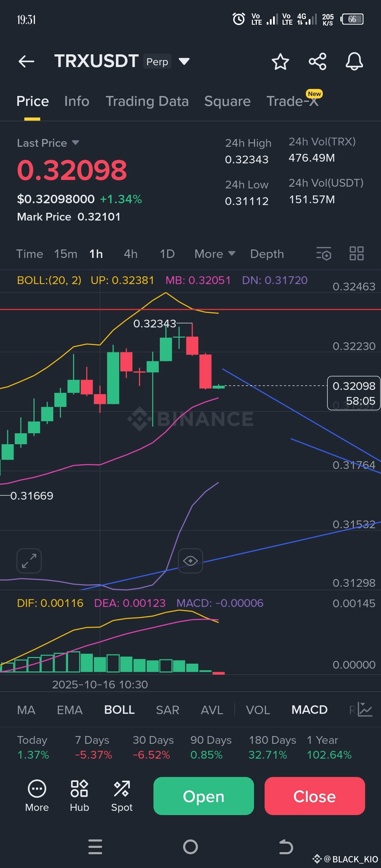Tap the 0.31669 low marker label

coord(31,496)
